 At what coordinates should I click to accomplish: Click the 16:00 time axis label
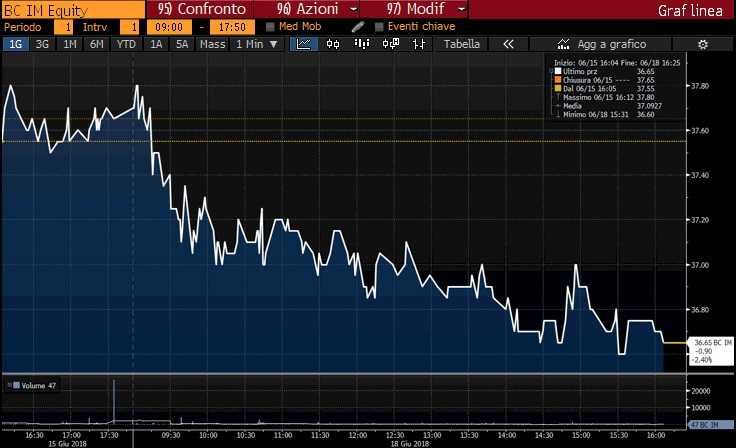click(x=656, y=435)
